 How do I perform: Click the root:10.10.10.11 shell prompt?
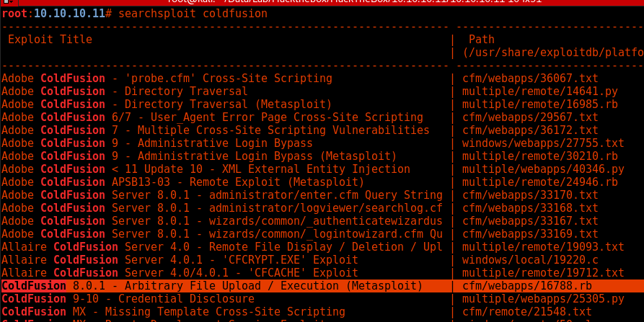coord(53,13)
